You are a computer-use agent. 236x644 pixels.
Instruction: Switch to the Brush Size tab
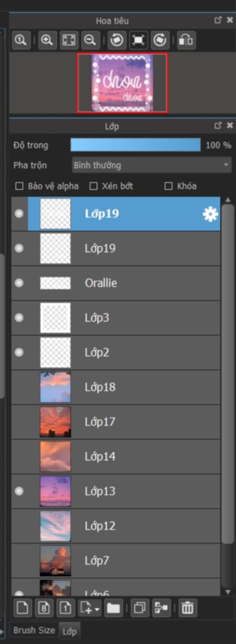click(34, 630)
